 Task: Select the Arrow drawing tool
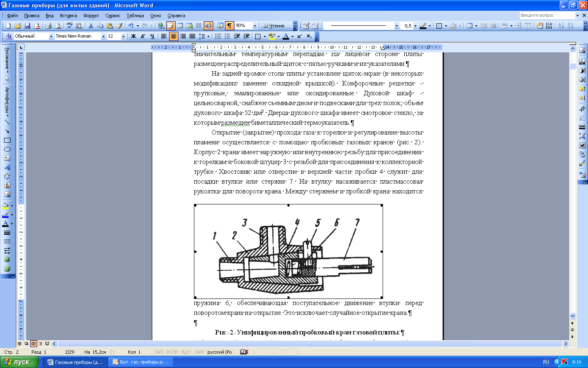pos(7,131)
